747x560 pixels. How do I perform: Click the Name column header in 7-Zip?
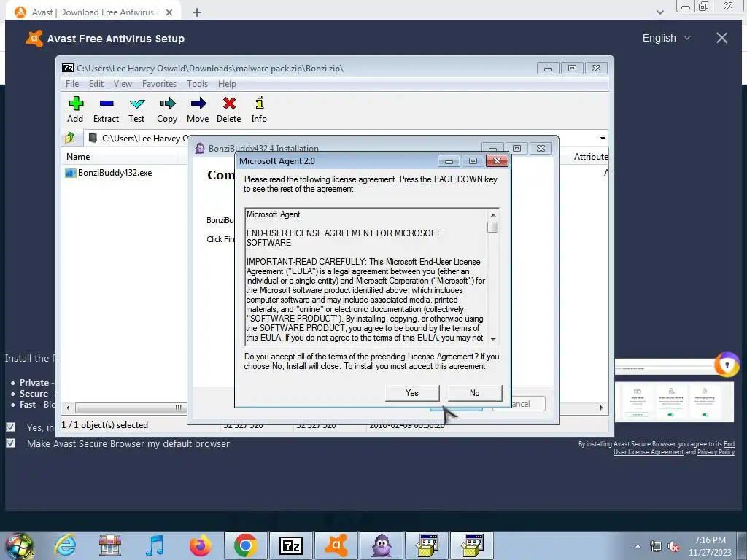(78, 157)
